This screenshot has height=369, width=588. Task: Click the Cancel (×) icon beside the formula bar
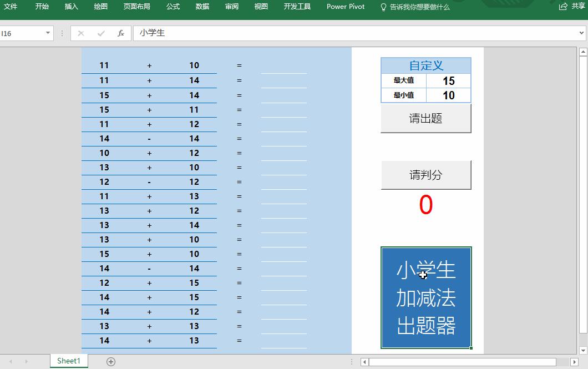pos(81,33)
